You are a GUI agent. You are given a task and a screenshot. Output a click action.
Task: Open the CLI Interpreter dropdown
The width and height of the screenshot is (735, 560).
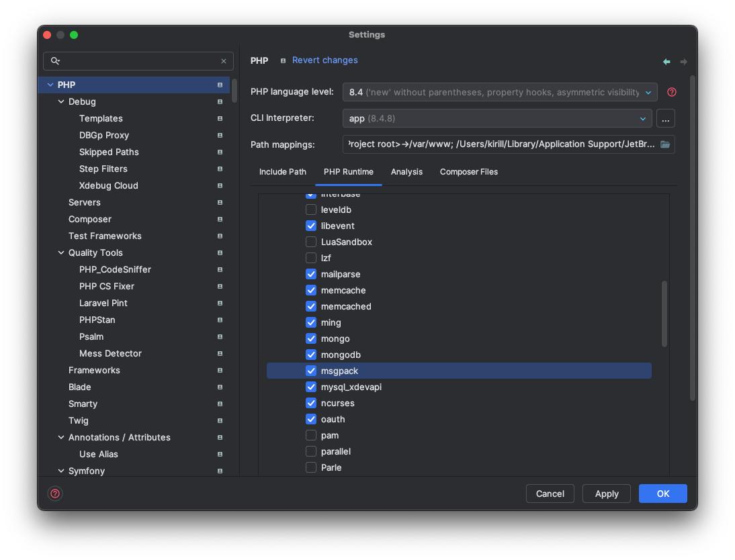(x=497, y=118)
